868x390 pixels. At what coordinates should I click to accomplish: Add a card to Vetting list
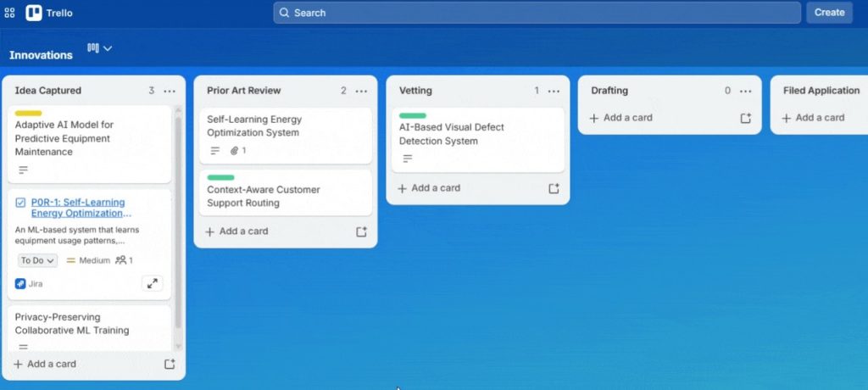tap(429, 188)
